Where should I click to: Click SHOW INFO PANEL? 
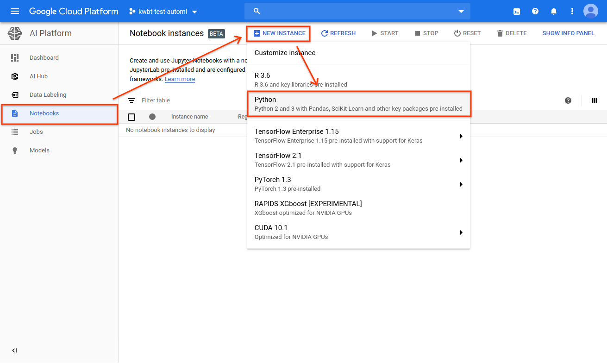coord(568,33)
